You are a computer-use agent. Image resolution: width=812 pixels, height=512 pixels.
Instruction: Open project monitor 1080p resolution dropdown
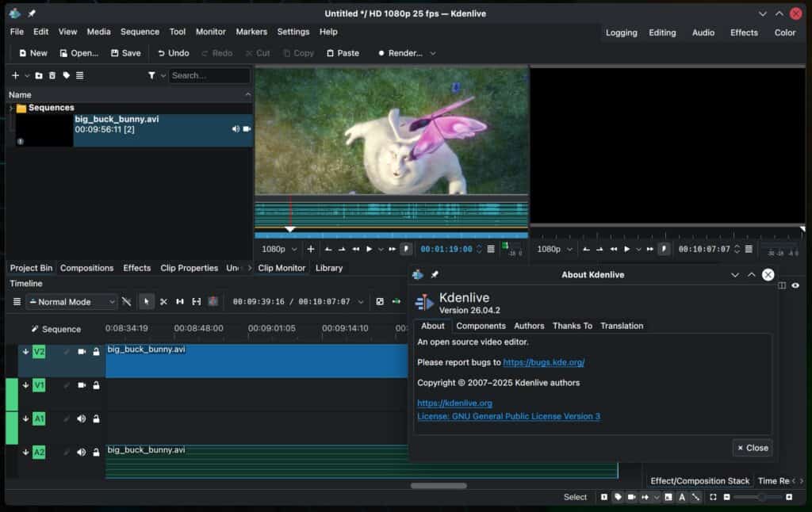pos(554,249)
